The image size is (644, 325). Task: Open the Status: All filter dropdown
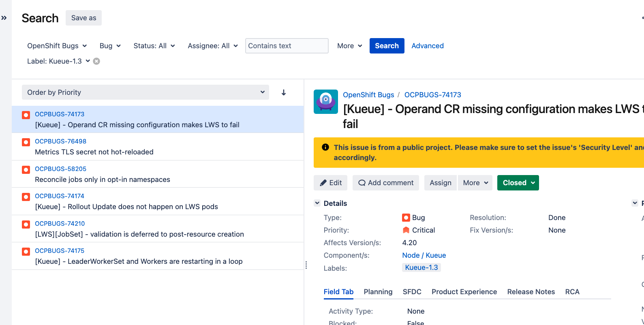pos(154,46)
